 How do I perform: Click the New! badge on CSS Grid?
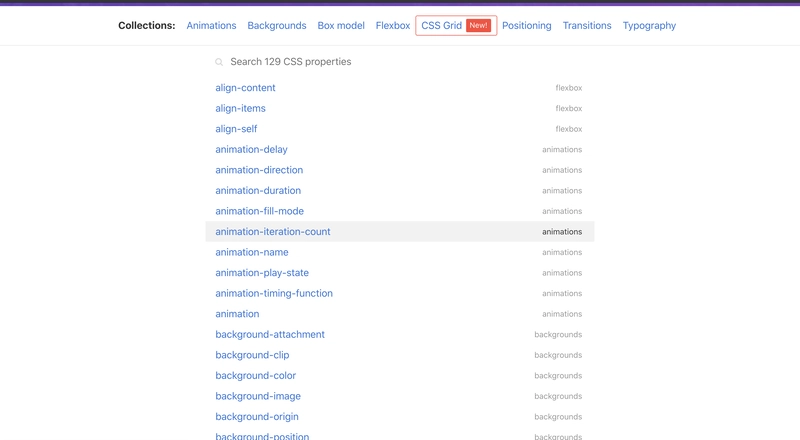click(x=478, y=26)
